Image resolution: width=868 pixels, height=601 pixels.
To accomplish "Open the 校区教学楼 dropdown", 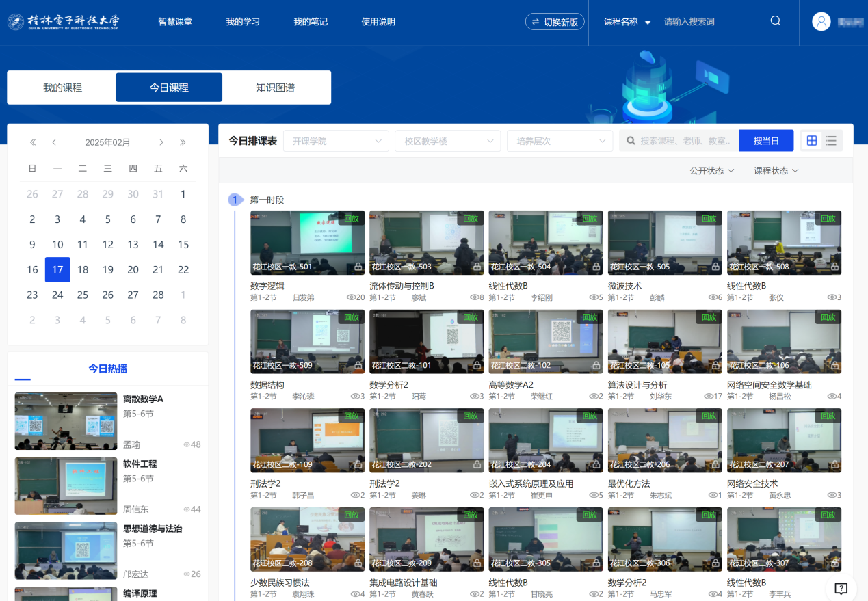I will coord(448,141).
